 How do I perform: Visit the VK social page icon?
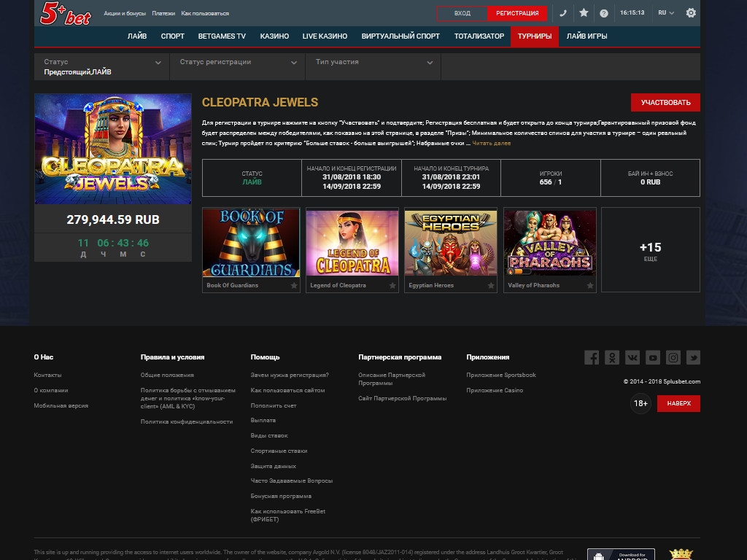[632, 357]
